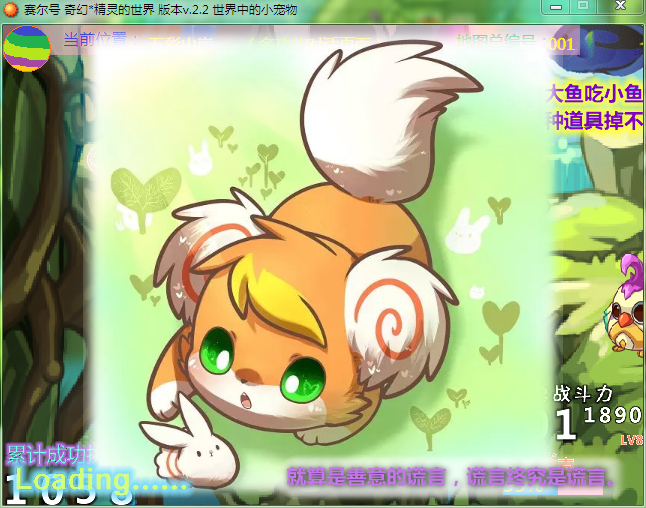646x508 pixels.
Task: Click the 当前位置 location label
Action: coord(101,40)
